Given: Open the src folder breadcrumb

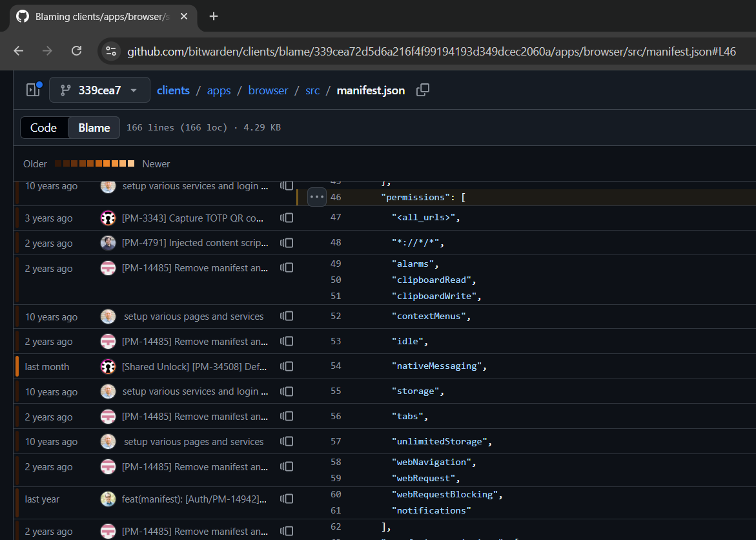Looking at the screenshot, I should pyautogui.click(x=312, y=90).
